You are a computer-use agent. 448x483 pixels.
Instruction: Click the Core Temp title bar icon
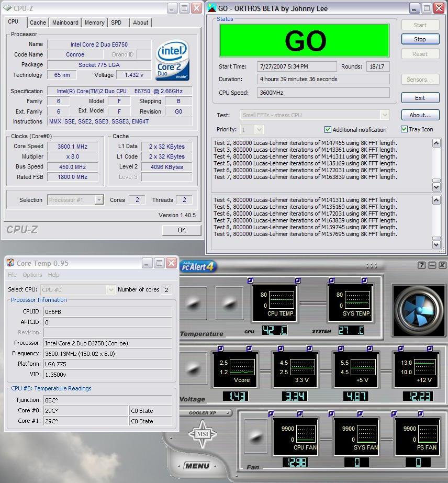(10, 263)
